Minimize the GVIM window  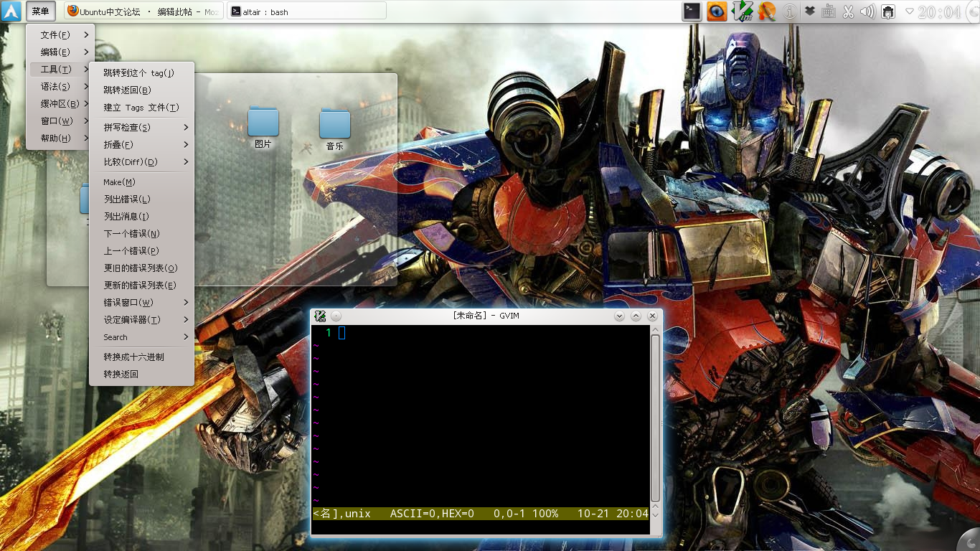620,316
